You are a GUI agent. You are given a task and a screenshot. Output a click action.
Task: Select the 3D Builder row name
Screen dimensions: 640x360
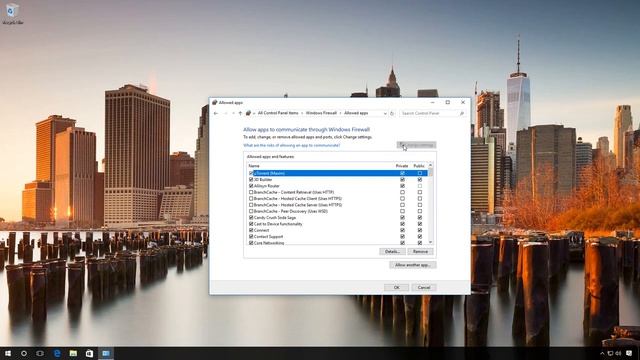click(263, 180)
